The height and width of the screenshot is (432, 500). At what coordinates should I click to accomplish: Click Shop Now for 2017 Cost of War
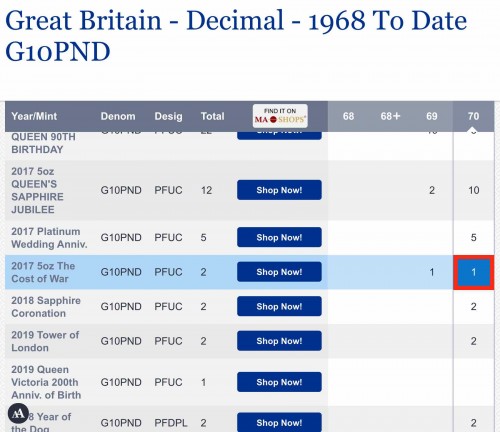279,272
